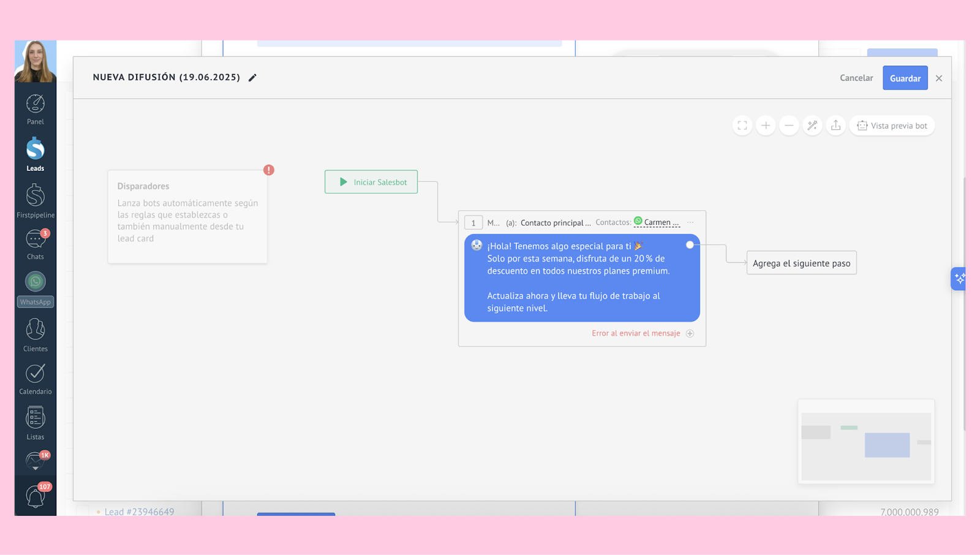Click the AI sparkle side tab

959,279
